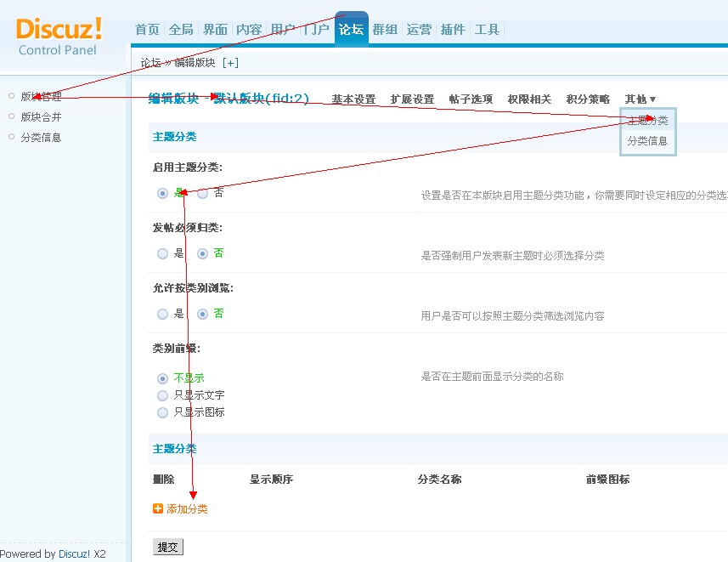Click the orange plus icon beside 添加分类

coord(158,508)
